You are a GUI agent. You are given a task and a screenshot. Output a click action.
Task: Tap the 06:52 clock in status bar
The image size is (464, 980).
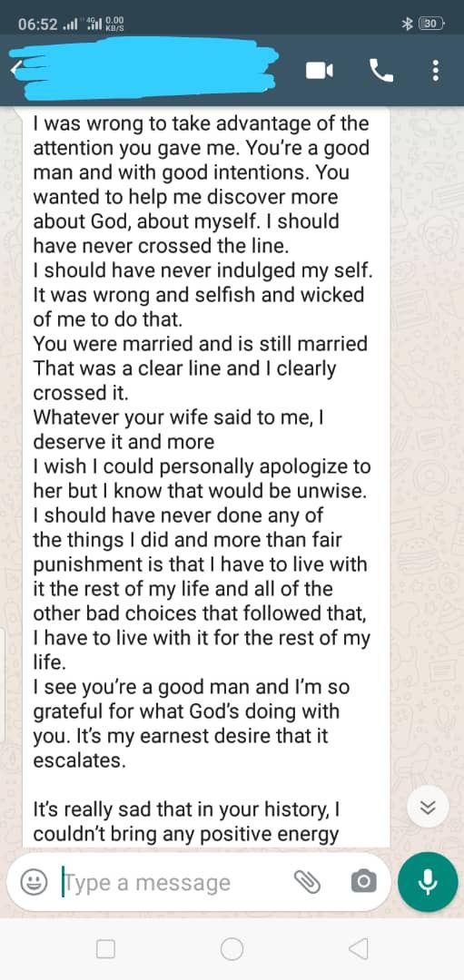(37, 25)
